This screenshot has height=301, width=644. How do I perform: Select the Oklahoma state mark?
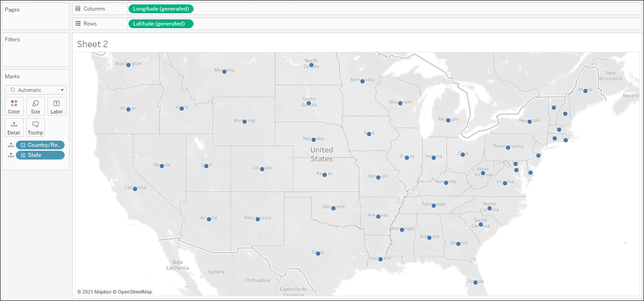tap(333, 208)
